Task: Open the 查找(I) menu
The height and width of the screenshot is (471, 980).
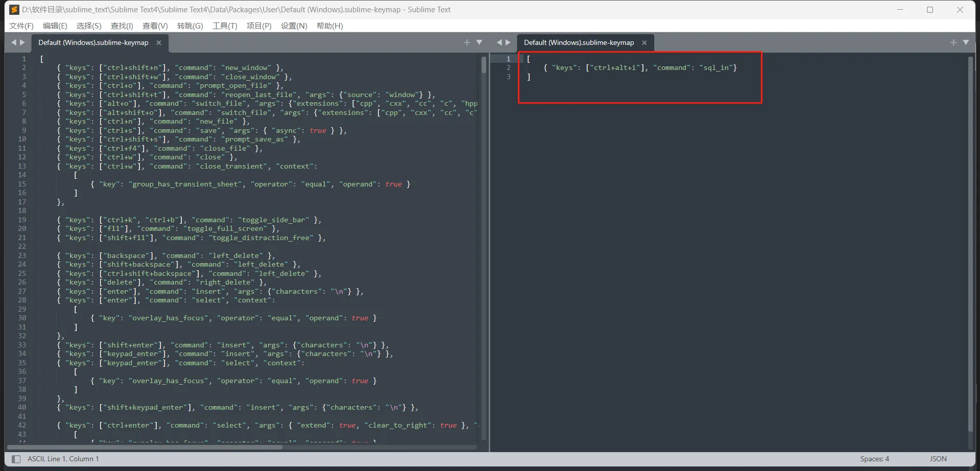Action: click(x=122, y=26)
